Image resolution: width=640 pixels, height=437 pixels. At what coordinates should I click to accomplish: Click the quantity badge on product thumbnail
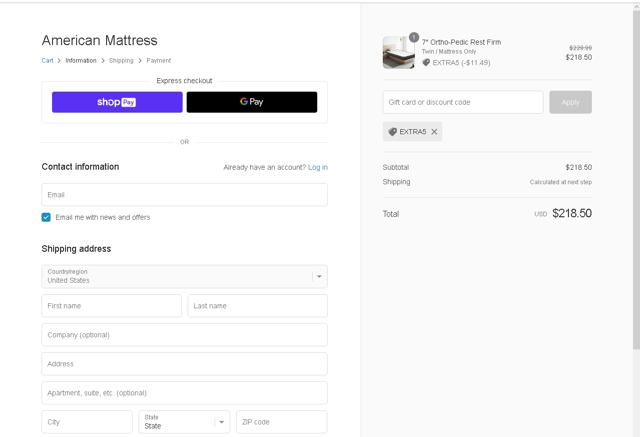click(x=414, y=37)
